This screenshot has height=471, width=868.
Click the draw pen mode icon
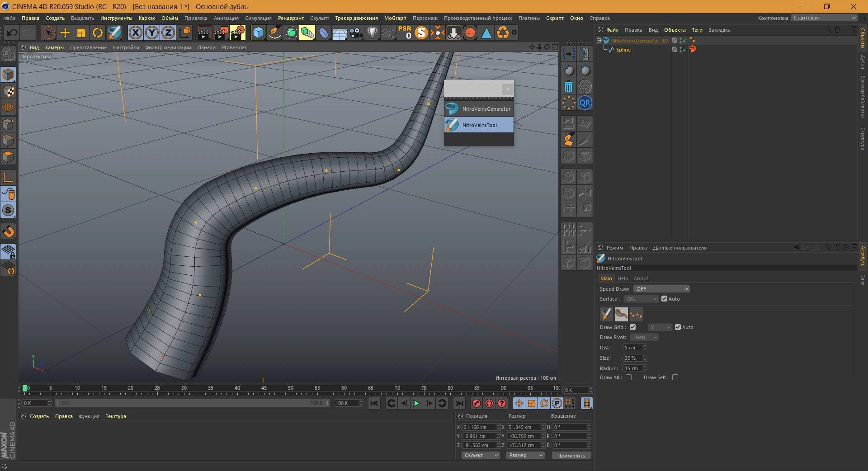point(606,314)
